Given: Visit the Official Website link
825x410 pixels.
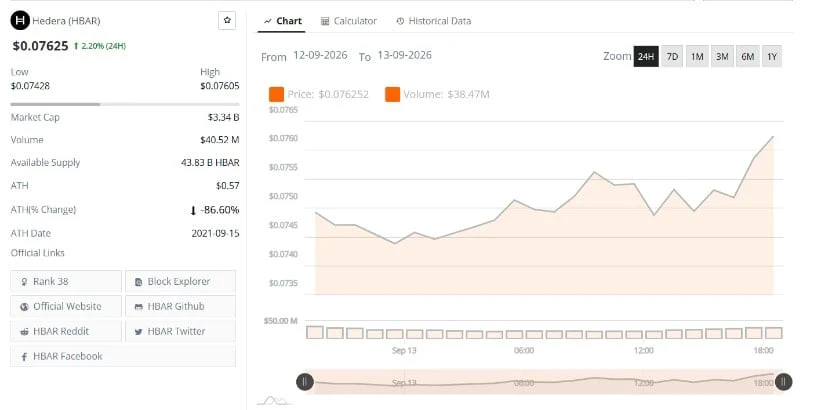Looking at the screenshot, I should (66, 306).
